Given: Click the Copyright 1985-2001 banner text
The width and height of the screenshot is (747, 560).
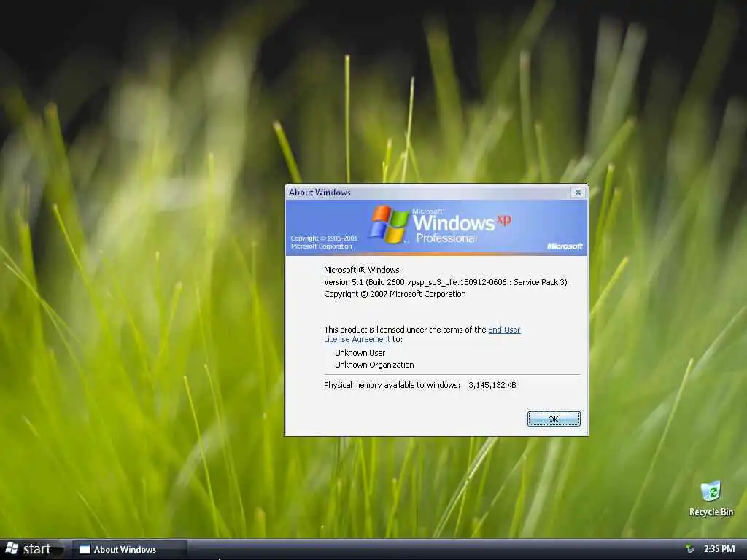Looking at the screenshot, I should (x=324, y=242).
